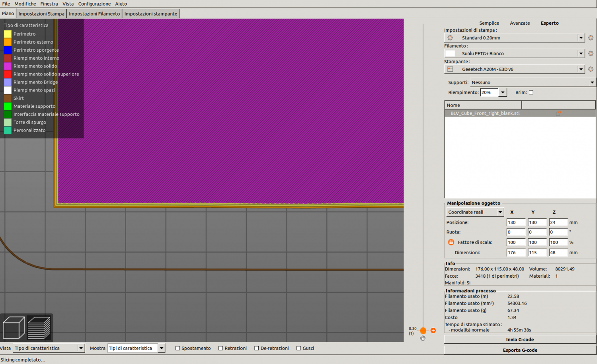Enable the Brim checkbox
The height and width of the screenshot is (364, 597).
531,92
